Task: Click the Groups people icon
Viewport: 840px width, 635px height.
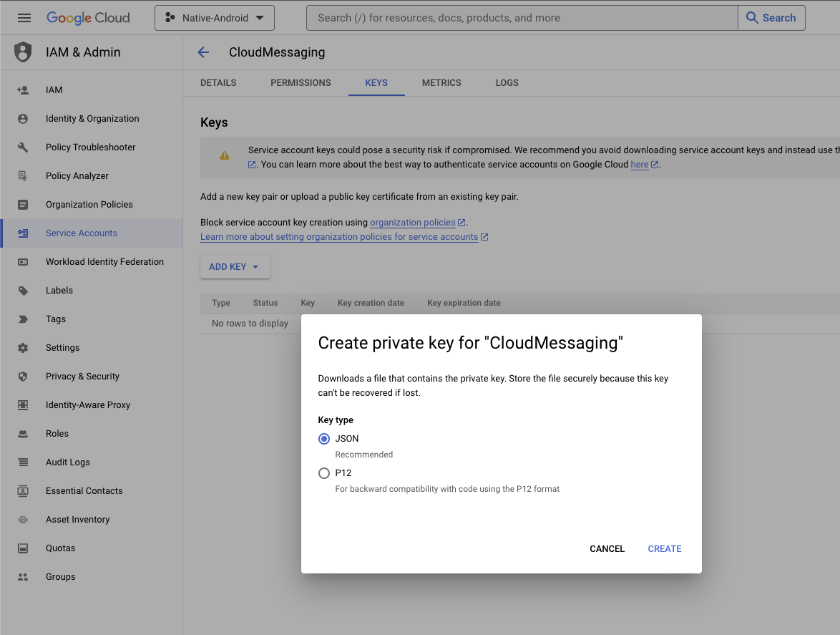Action: (x=23, y=577)
